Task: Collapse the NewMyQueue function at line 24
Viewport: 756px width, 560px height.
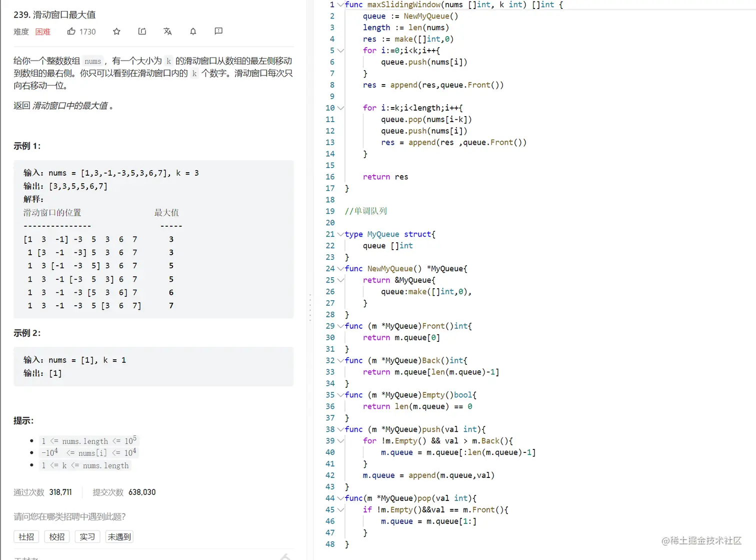Action: 340,269
